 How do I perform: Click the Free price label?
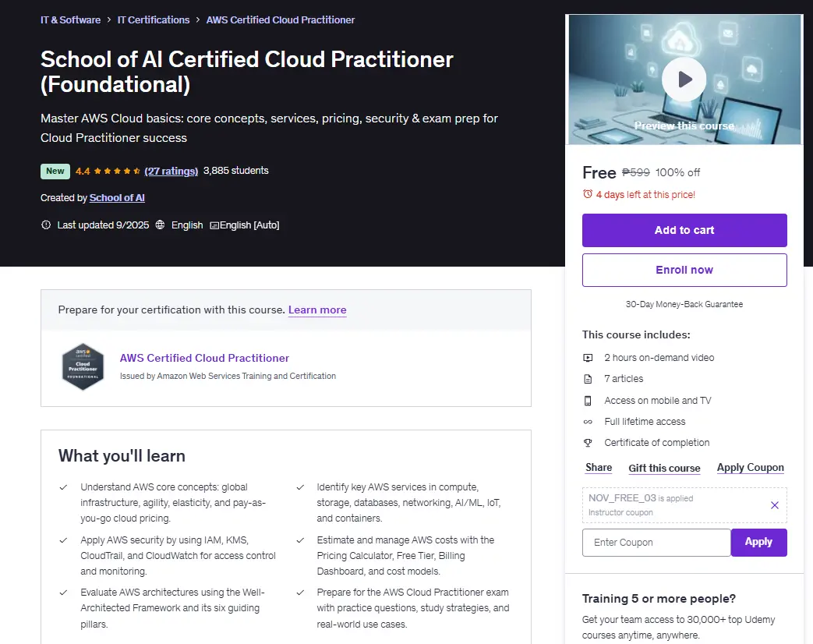(x=599, y=172)
